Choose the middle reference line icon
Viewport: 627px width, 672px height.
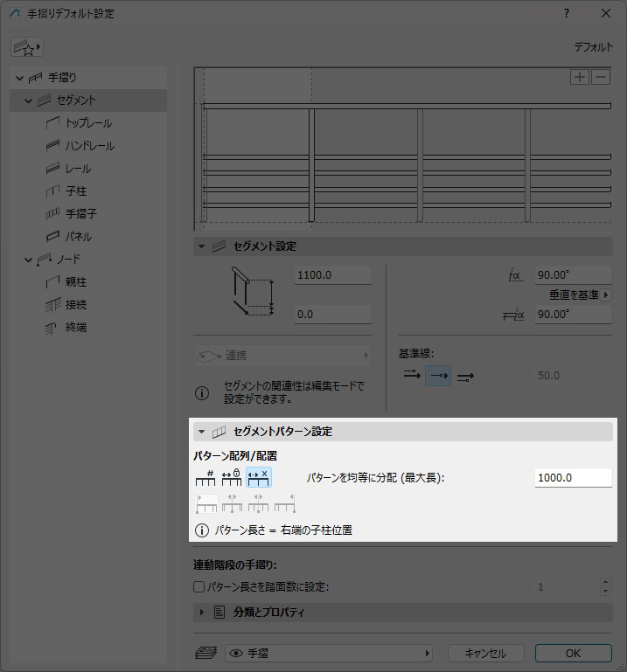(x=438, y=376)
